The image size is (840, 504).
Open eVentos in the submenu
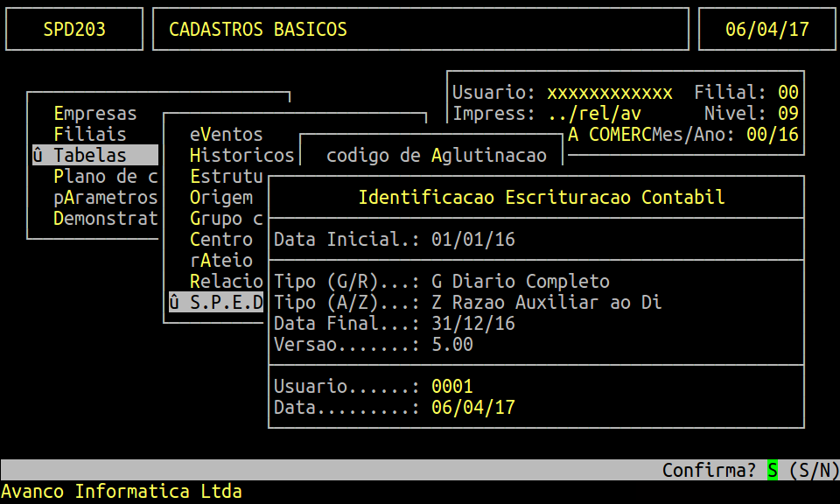(x=226, y=135)
